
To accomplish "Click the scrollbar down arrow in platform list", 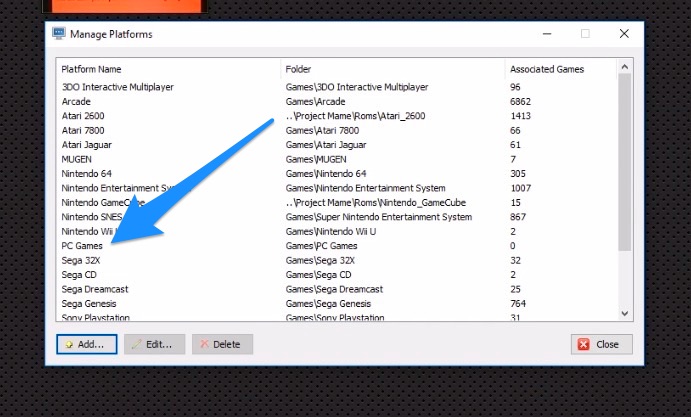I will click(624, 313).
